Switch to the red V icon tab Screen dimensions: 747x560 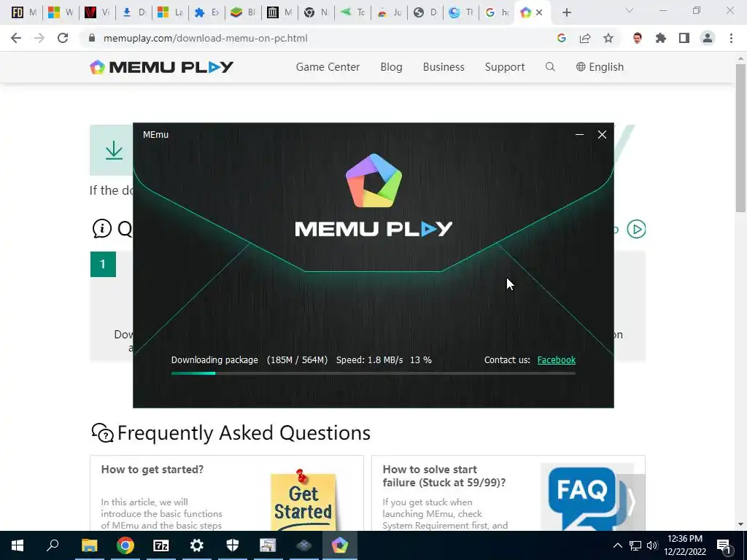[x=97, y=13]
